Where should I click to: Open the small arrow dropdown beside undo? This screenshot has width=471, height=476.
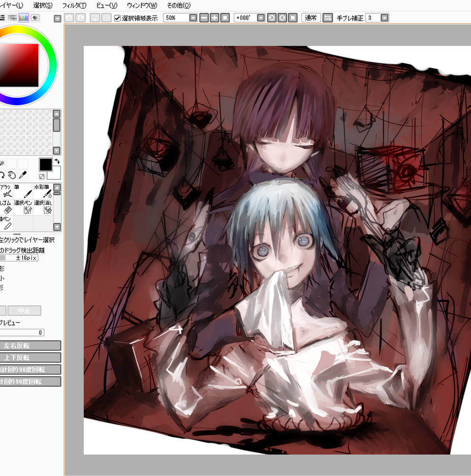point(58,19)
